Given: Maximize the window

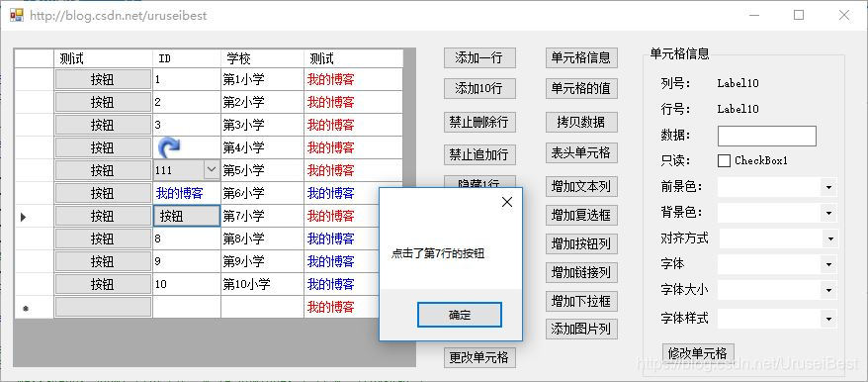Looking at the screenshot, I should click(x=798, y=15).
